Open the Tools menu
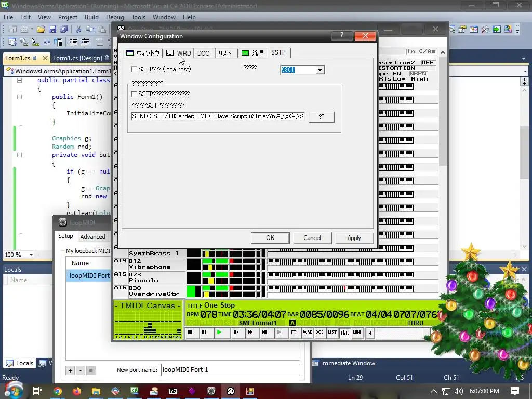The height and width of the screenshot is (399, 532). point(138,17)
